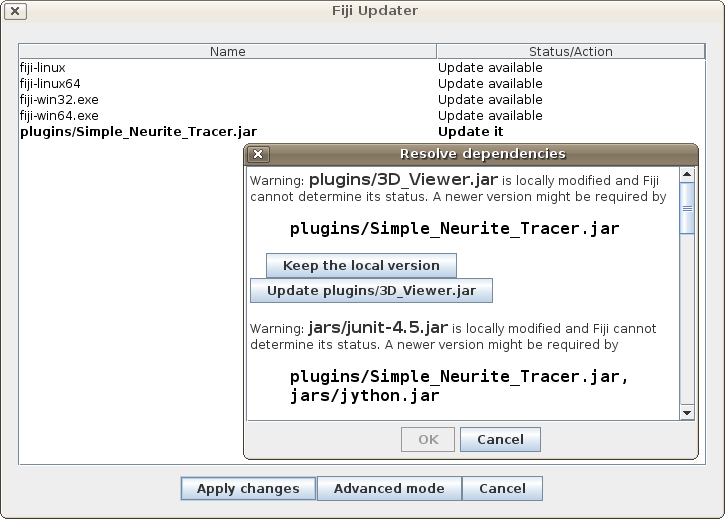
Task: Click Keep the local version button
Action: (x=361, y=266)
